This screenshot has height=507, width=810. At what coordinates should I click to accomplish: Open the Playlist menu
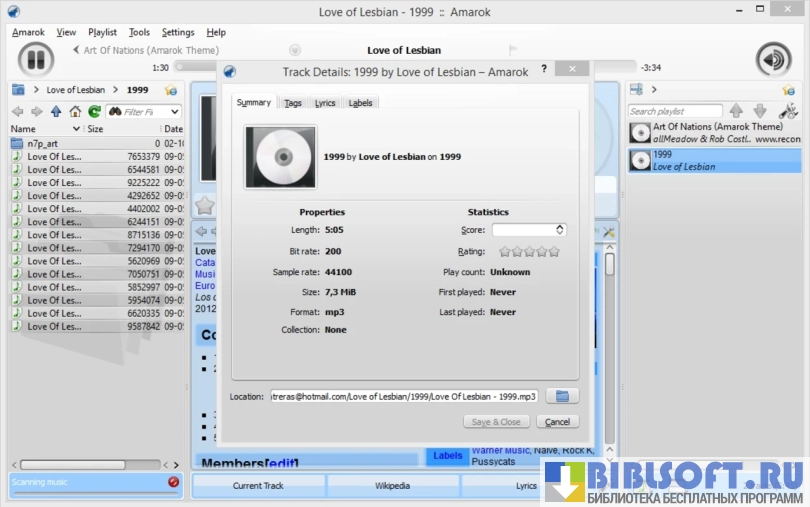point(102,32)
